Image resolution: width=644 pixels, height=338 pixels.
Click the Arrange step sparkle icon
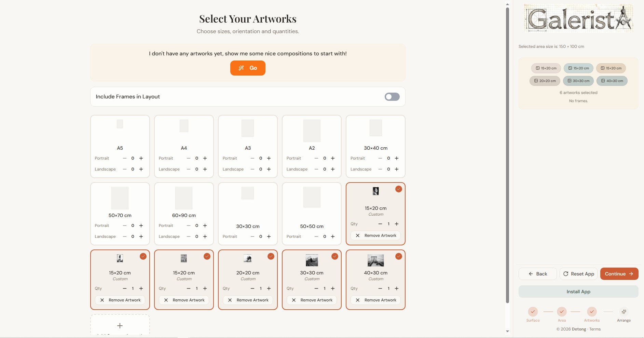coord(624,311)
